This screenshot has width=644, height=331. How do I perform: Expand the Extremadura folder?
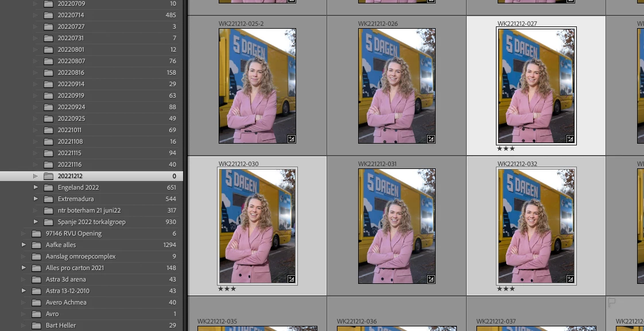pyautogui.click(x=36, y=199)
